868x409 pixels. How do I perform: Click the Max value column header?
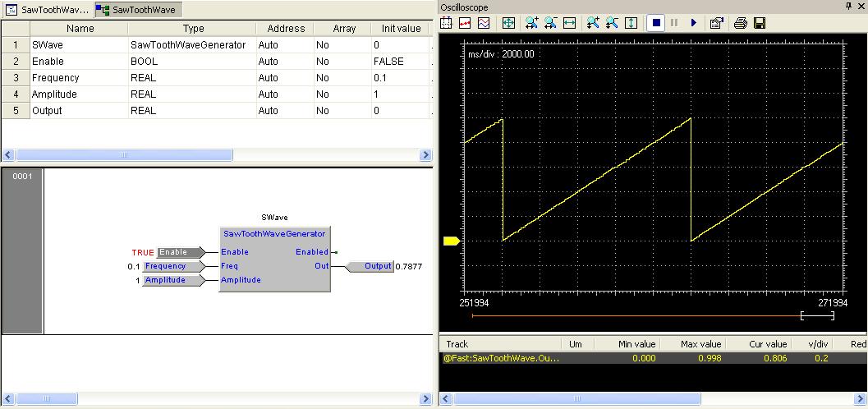tap(700, 344)
